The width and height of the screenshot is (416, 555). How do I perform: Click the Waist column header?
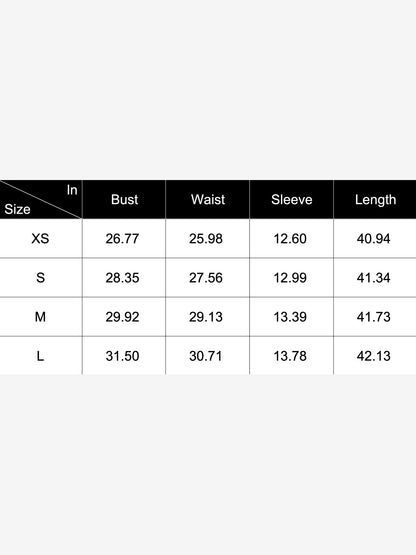click(x=208, y=200)
